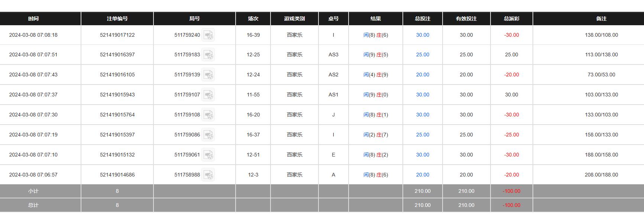Image resolution: width=644 pixels, height=221 pixels.
Task: Click blue 25.00 total bet for order 521419016397
Action: (423, 55)
